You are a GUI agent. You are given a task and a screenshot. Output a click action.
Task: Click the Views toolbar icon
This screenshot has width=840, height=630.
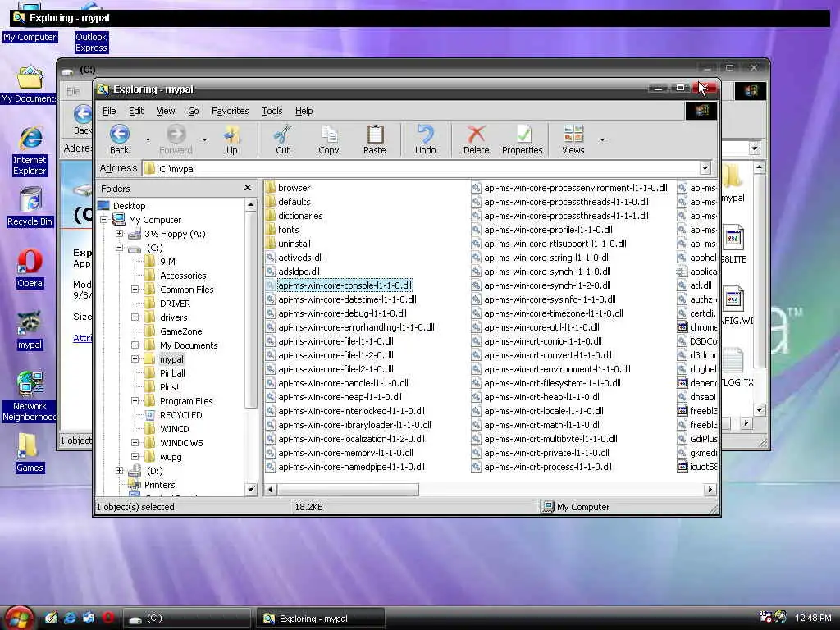pyautogui.click(x=573, y=139)
